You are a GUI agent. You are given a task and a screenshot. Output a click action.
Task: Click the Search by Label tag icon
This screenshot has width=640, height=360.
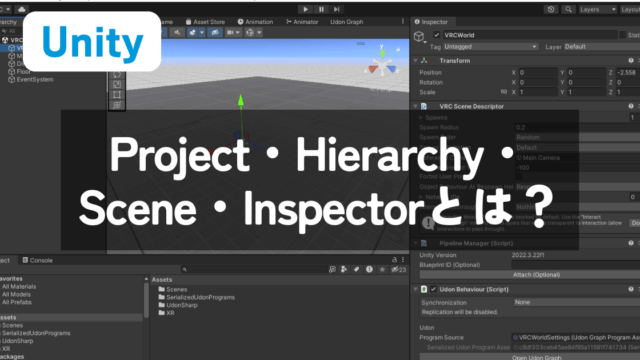[x=356, y=269]
